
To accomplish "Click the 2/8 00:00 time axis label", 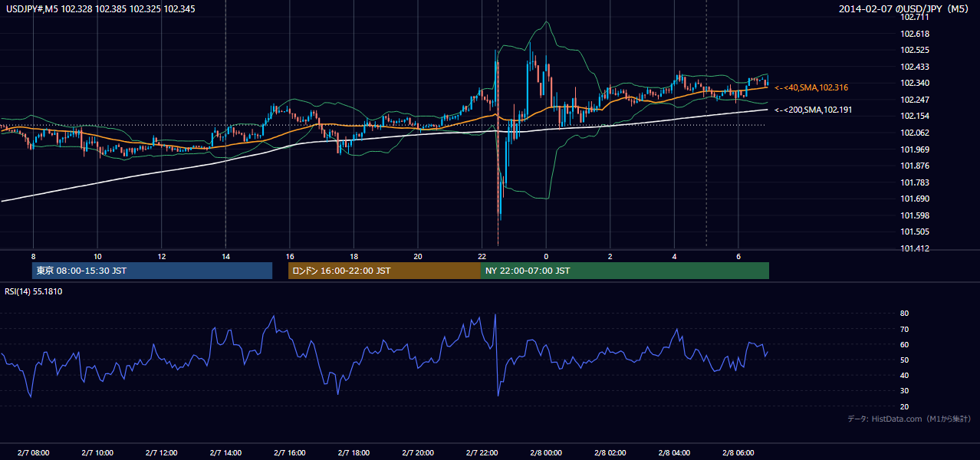I will [546, 452].
